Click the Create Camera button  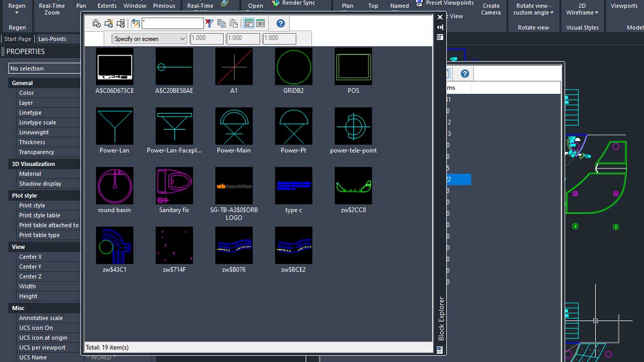coord(491,10)
